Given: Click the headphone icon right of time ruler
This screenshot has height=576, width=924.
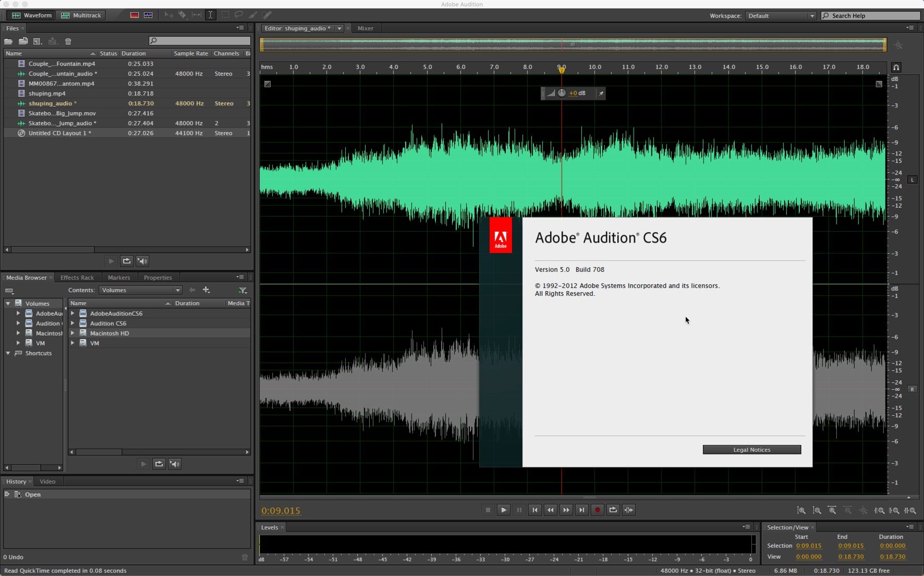Looking at the screenshot, I should 896,67.
